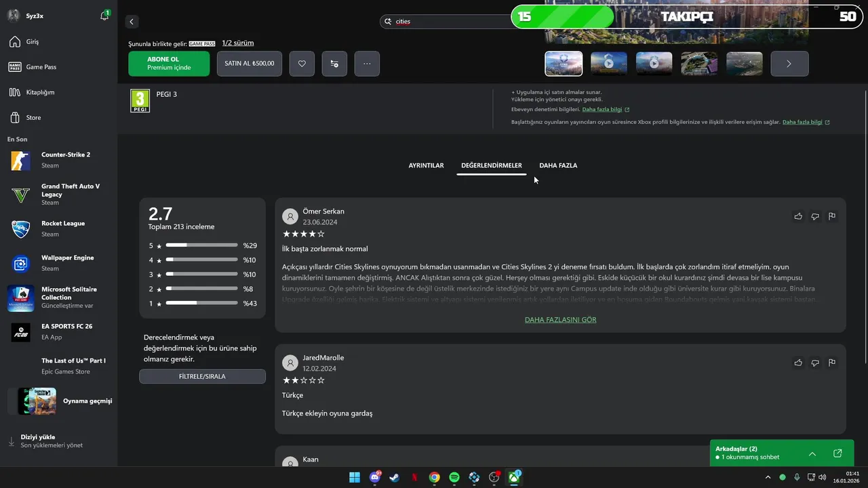Show next screenshots with the gallery arrow
This screenshot has height=488, width=868.
(789, 64)
